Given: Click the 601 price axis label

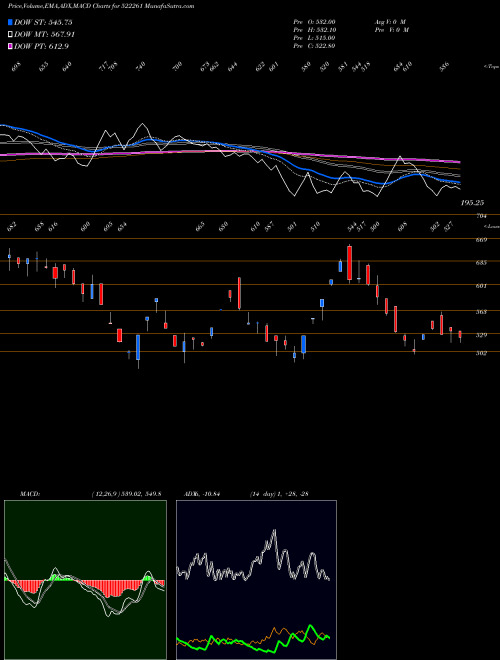Looking at the screenshot, I should pos(481,286).
